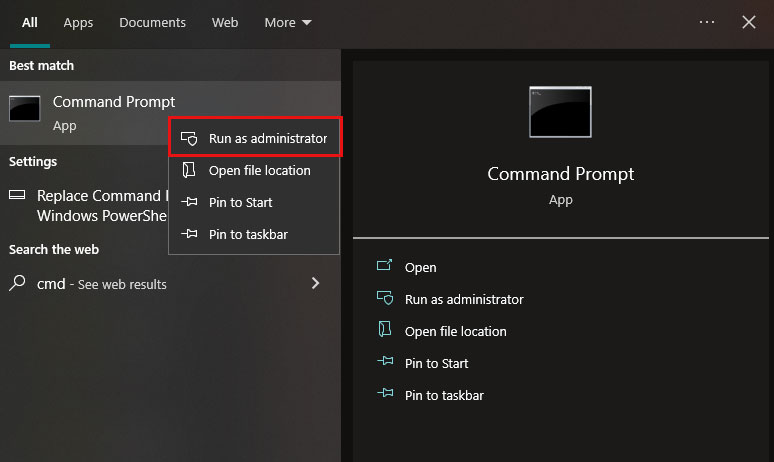Open cmd See web results entry
Screen dimensions: 774x462
pyautogui.click(x=170, y=284)
